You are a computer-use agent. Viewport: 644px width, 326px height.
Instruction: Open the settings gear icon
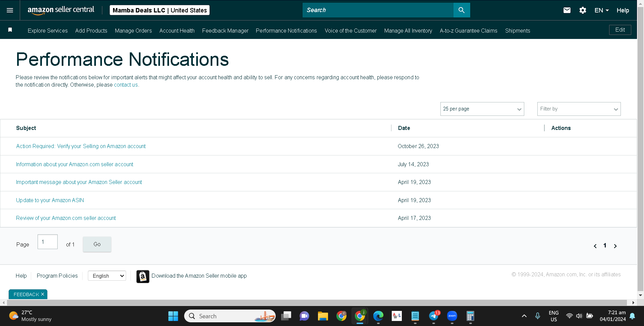[x=583, y=10]
